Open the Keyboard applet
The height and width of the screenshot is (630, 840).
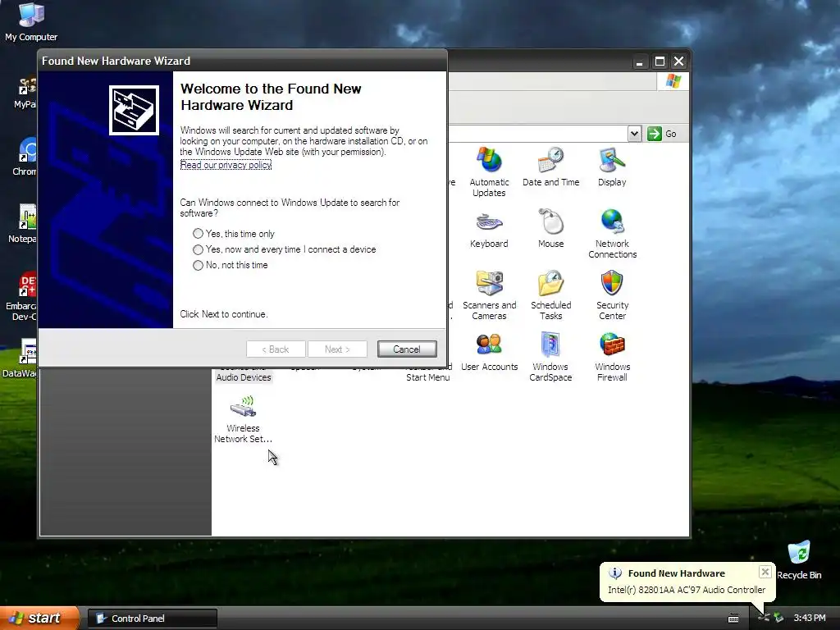click(489, 228)
